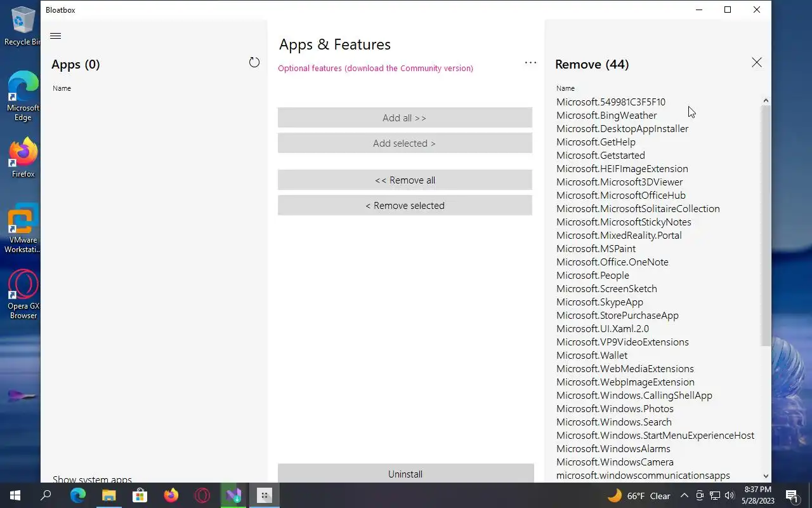Select Microsoft.Windows.Search entry
Image resolution: width=812 pixels, height=508 pixels.
(x=614, y=422)
